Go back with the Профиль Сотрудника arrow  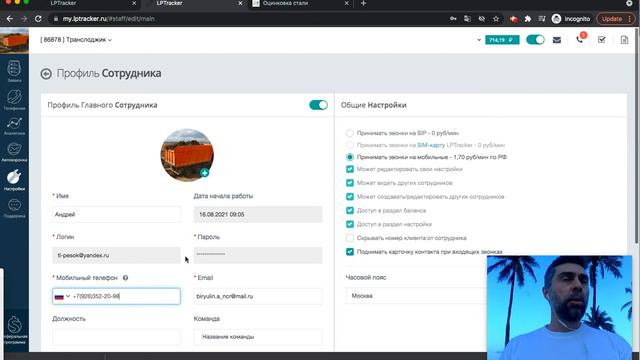(46, 74)
